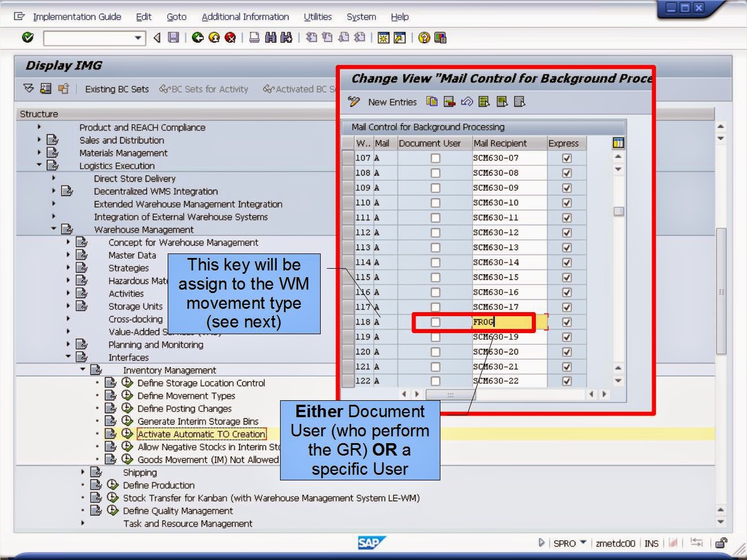Open the Goto menu
The width and height of the screenshot is (747, 560).
click(176, 17)
